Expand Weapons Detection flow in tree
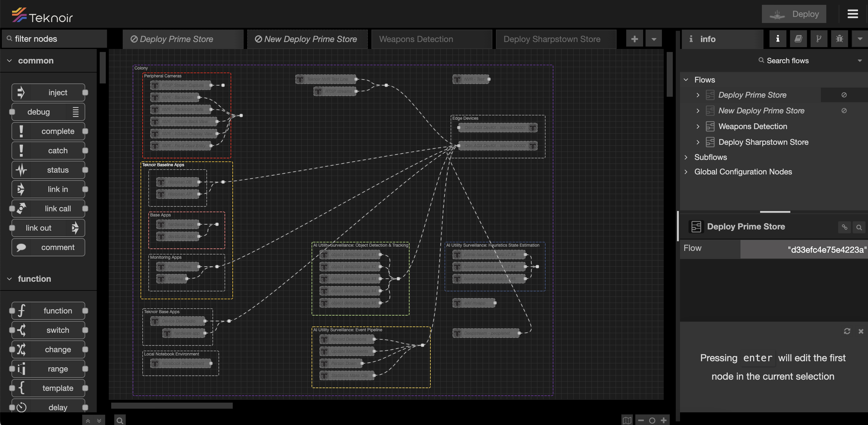Screen dimensions: 868x425 click(698, 126)
